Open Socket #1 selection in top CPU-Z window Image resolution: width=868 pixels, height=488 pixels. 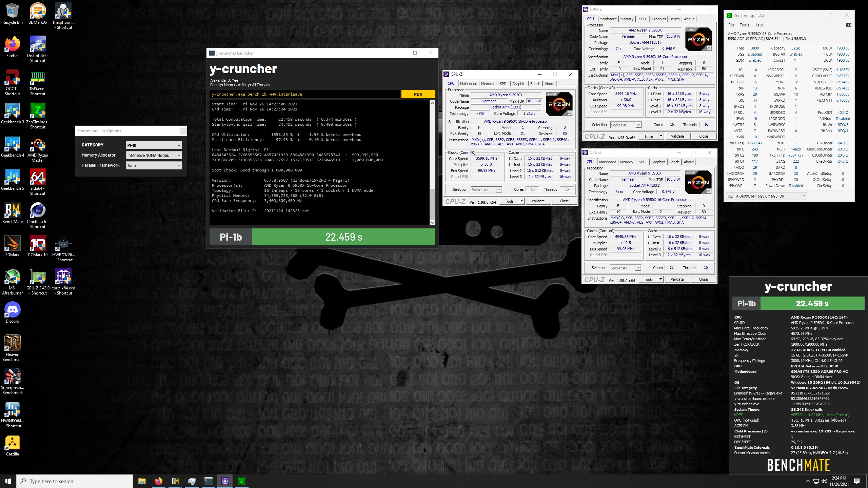626,125
